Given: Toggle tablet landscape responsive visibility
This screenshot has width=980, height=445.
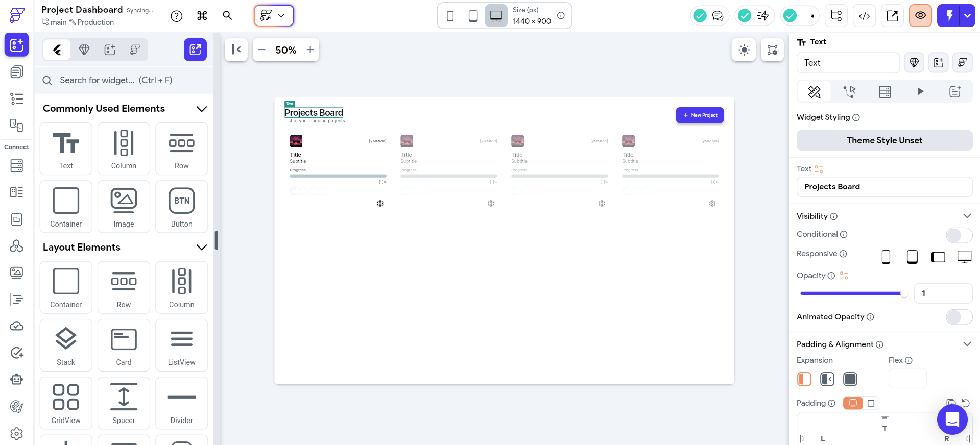Looking at the screenshot, I should [938, 257].
